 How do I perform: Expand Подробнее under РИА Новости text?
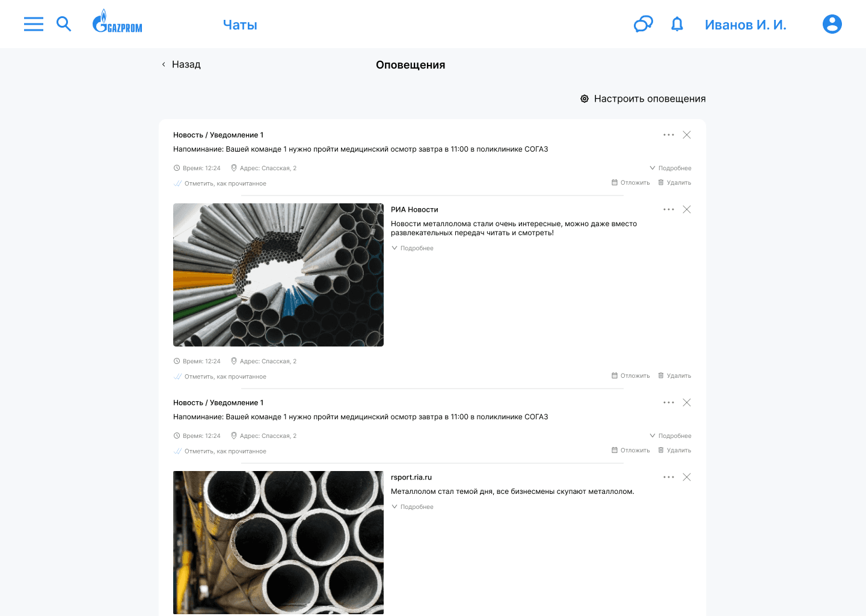pyautogui.click(x=413, y=248)
